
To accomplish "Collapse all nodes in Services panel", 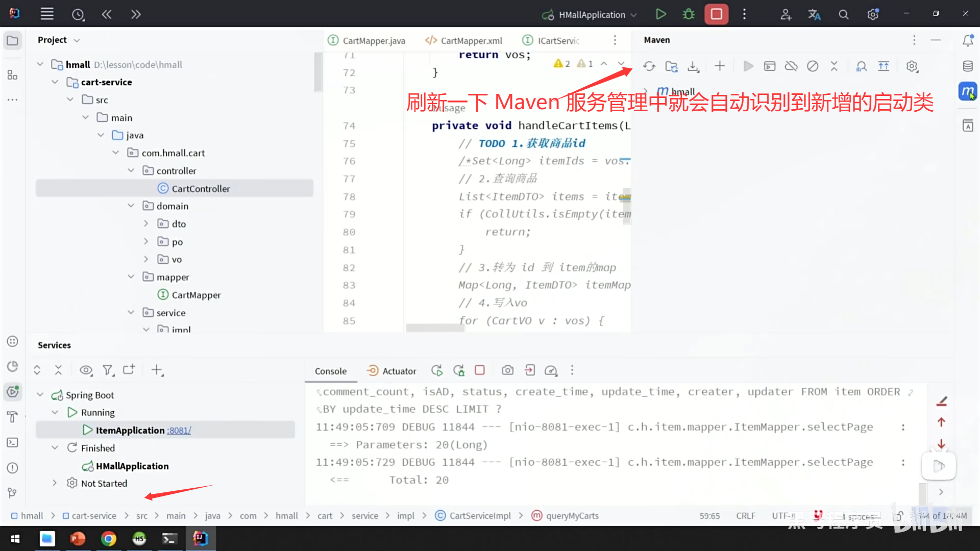I will [58, 370].
